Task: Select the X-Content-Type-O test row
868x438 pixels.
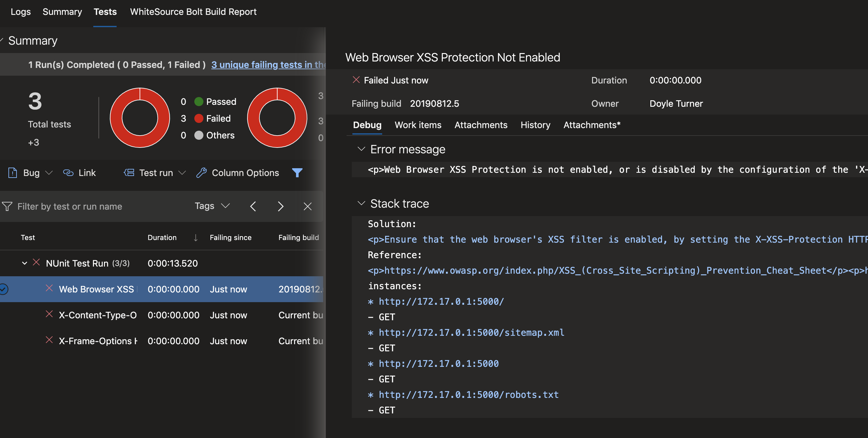Action: [x=98, y=315]
